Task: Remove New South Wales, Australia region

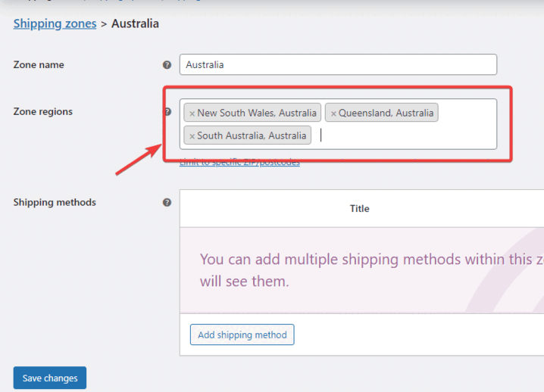Action: (x=192, y=114)
